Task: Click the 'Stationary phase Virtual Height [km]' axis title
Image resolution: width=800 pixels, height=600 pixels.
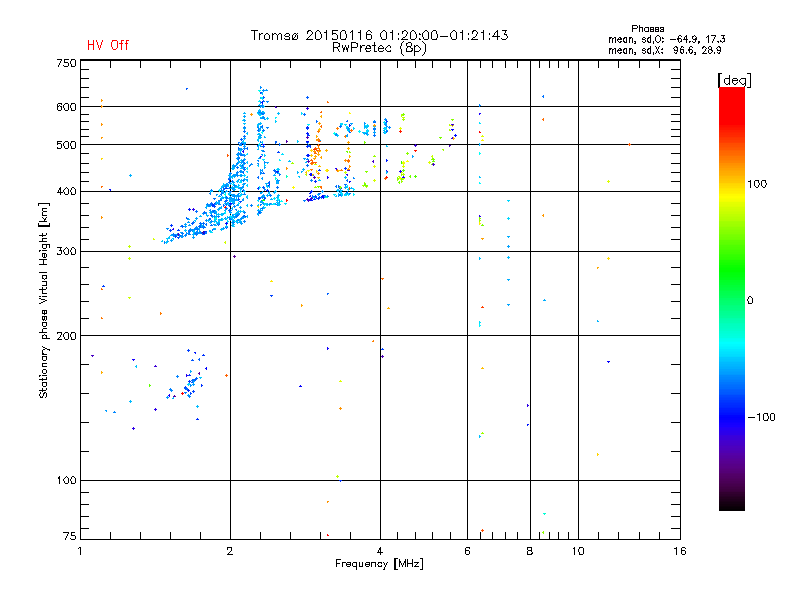Action: 44,300
